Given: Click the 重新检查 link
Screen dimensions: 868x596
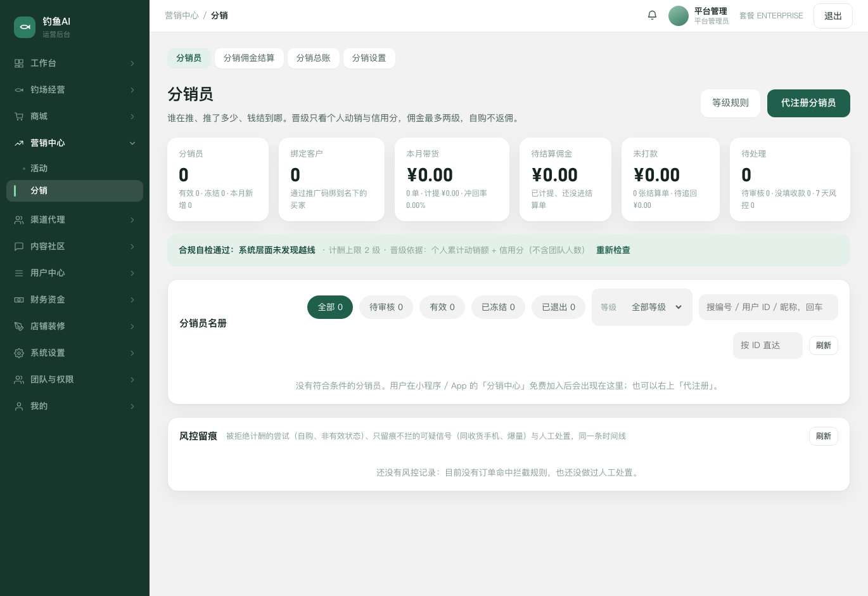Looking at the screenshot, I should (613, 250).
